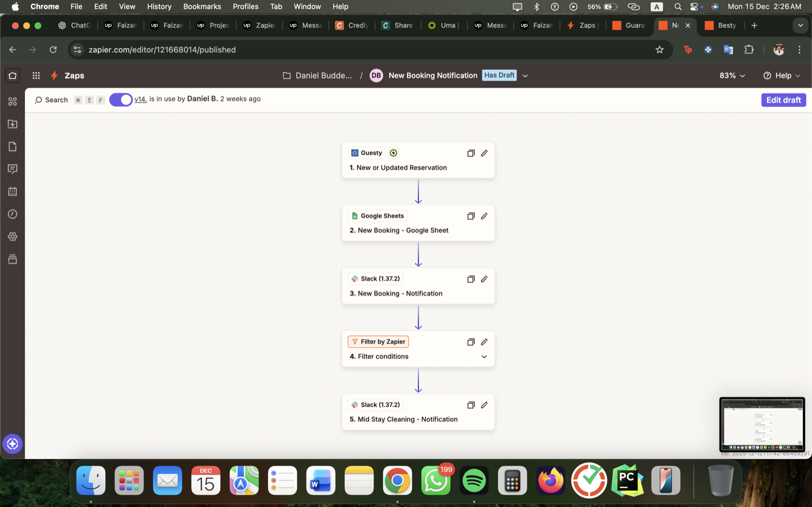Open the Help dropdown menu
The width and height of the screenshot is (812, 507).
(x=782, y=76)
